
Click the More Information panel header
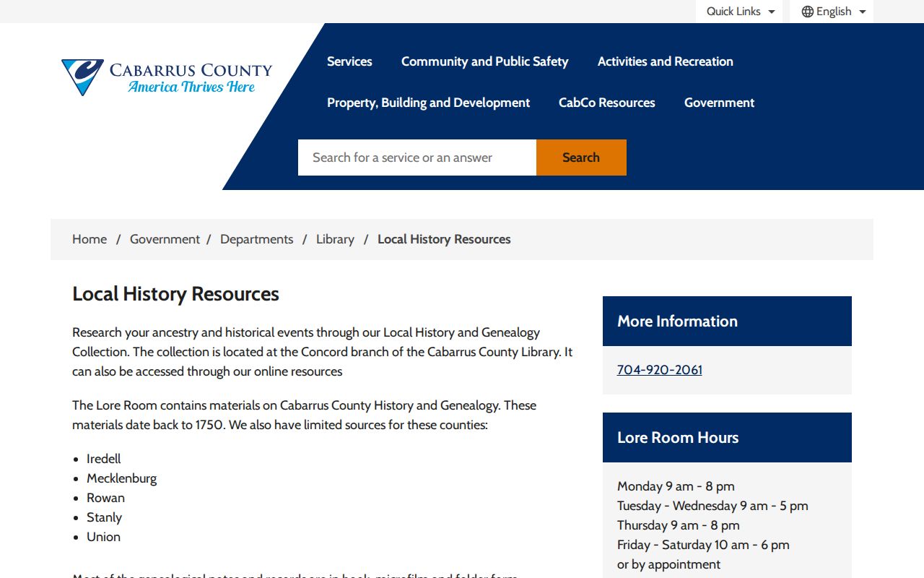click(x=727, y=321)
